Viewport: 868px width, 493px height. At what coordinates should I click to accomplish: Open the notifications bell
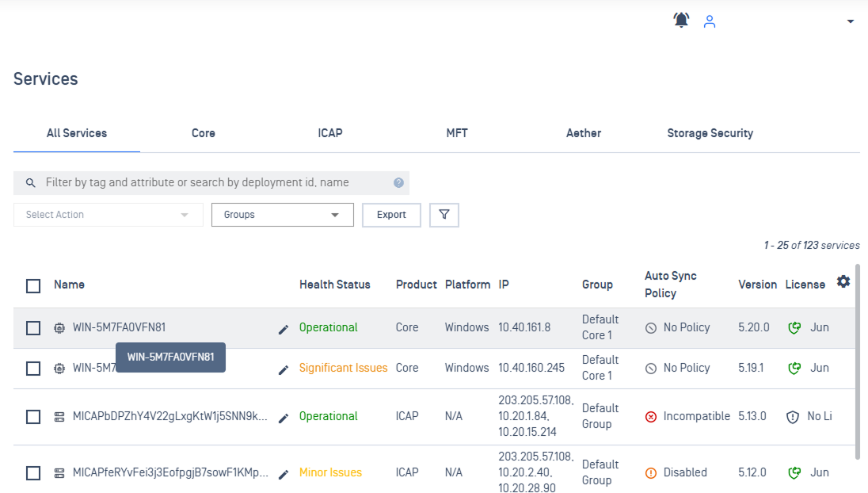tap(681, 21)
